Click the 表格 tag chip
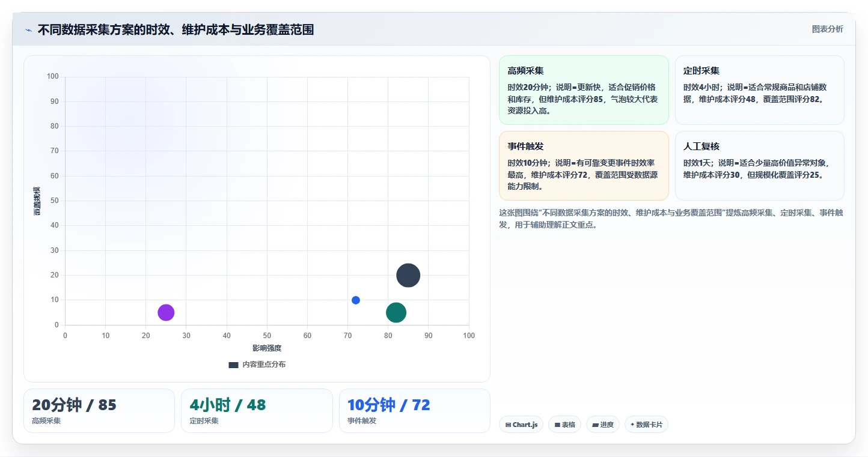 [x=564, y=425]
